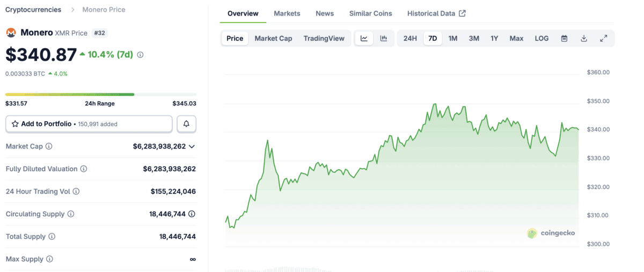
Task: Click the download chart data icon
Action: click(x=584, y=39)
